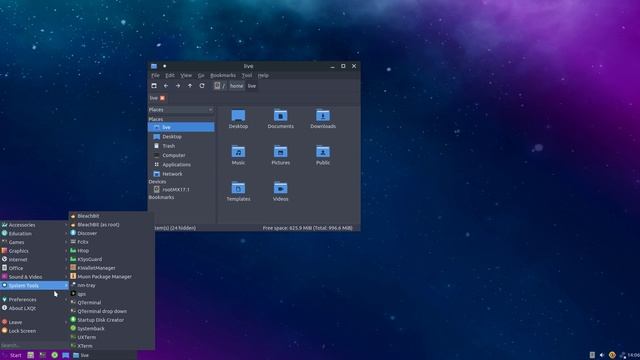This screenshot has height=360, width=640.
Task: Launch Startup Disk Creator
Action: (111, 320)
